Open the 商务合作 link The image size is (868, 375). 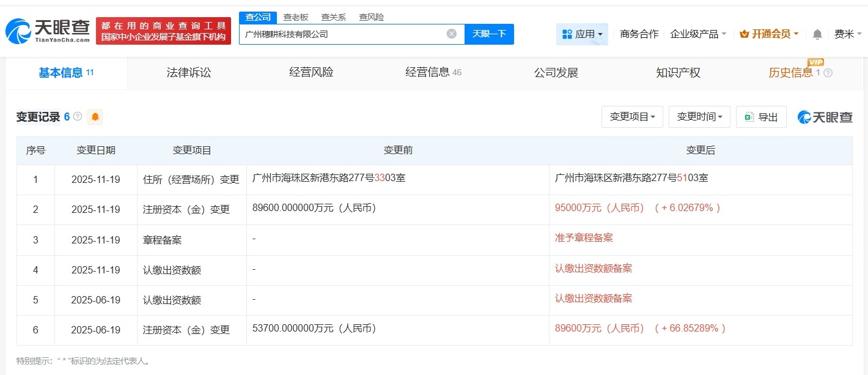pyautogui.click(x=639, y=34)
